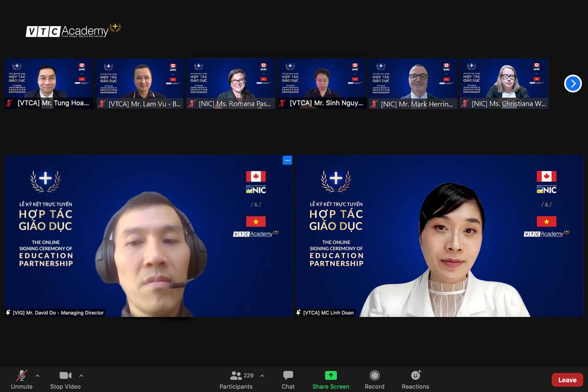This screenshot has width=588, height=392.
Task: Stop Video camera button
Action: 65,379
